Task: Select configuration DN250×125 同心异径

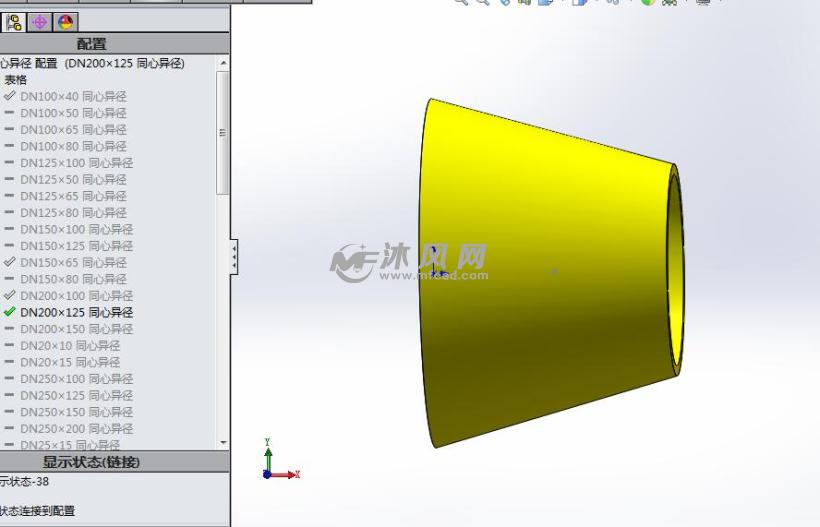Action: coord(76,396)
